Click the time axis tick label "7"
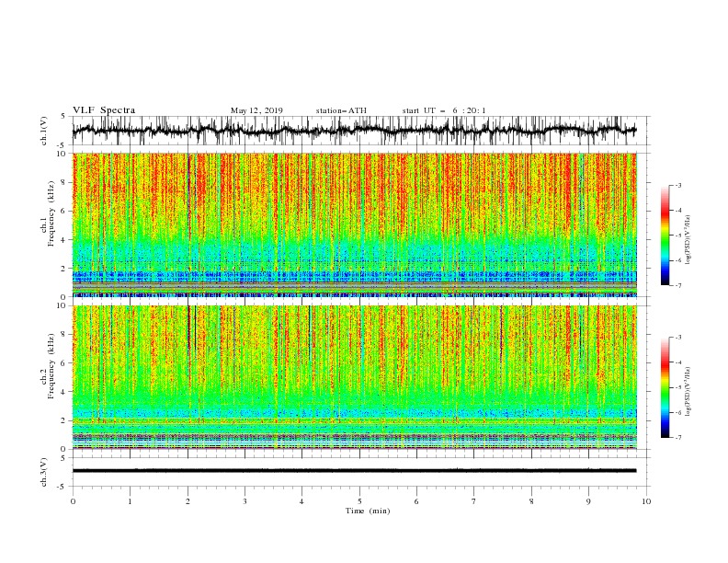This screenshot has width=728, height=563. (474, 501)
